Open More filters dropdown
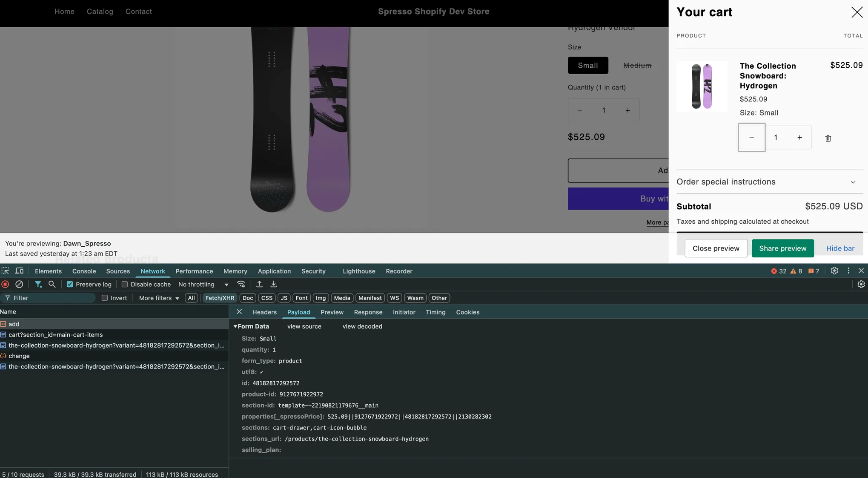 point(159,298)
